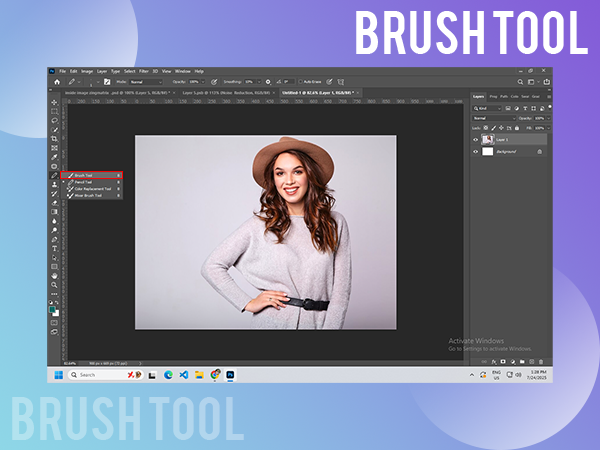This screenshot has height=450, width=600.
Task: Click the Share icon at top right
Action: (547, 82)
